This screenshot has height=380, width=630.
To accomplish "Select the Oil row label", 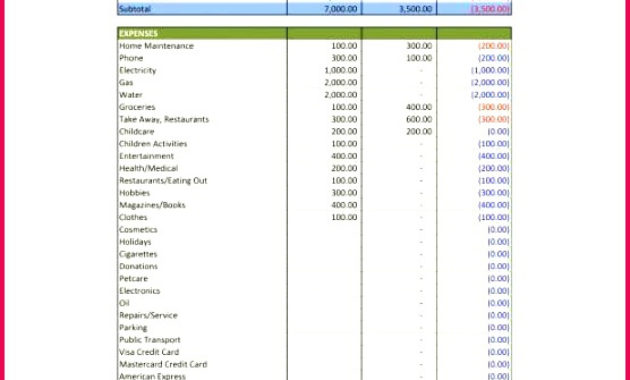I will [x=124, y=303].
